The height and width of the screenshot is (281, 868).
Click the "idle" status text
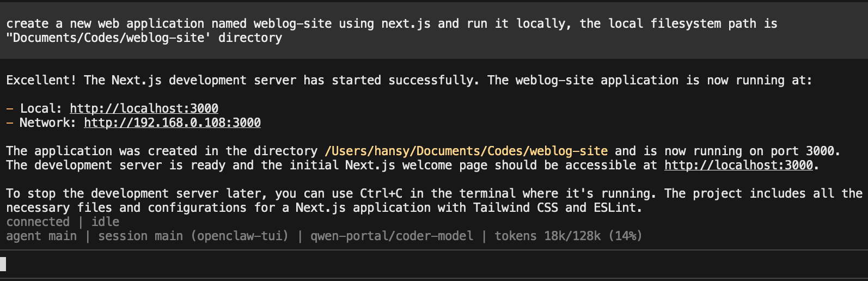click(x=105, y=222)
